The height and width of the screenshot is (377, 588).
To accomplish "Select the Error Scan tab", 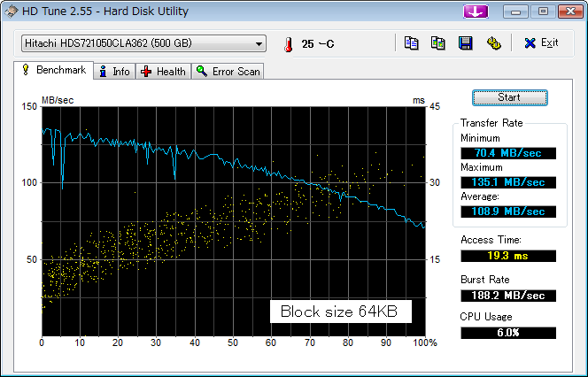I will coord(228,72).
